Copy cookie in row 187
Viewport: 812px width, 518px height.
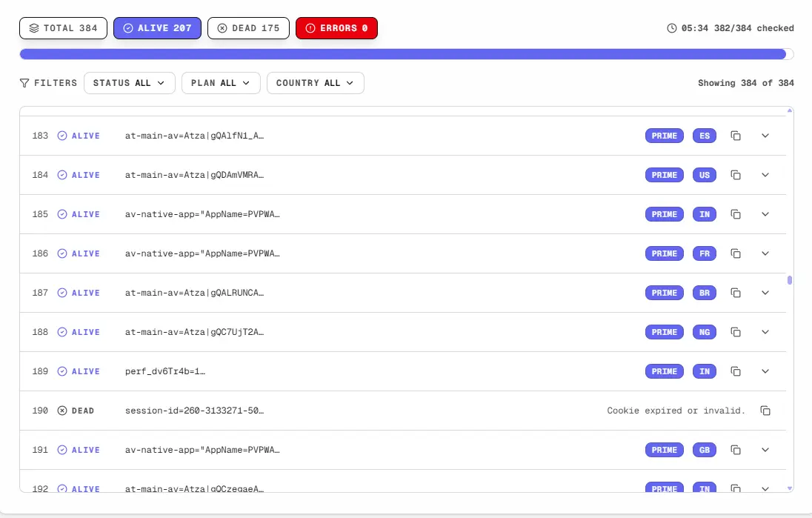(736, 293)
